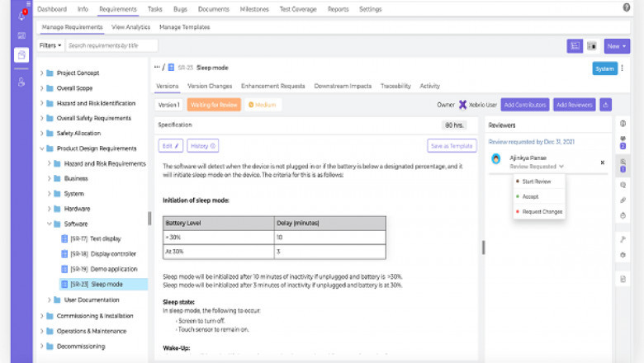Expand the Project Concept folder chevron
Viewport: 644px width, 363px height.
tap(41, 73)
